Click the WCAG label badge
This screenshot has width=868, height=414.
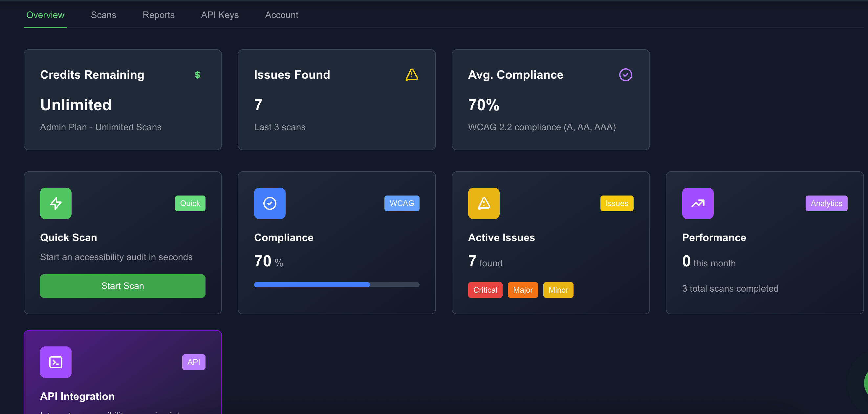click(401, 203)
